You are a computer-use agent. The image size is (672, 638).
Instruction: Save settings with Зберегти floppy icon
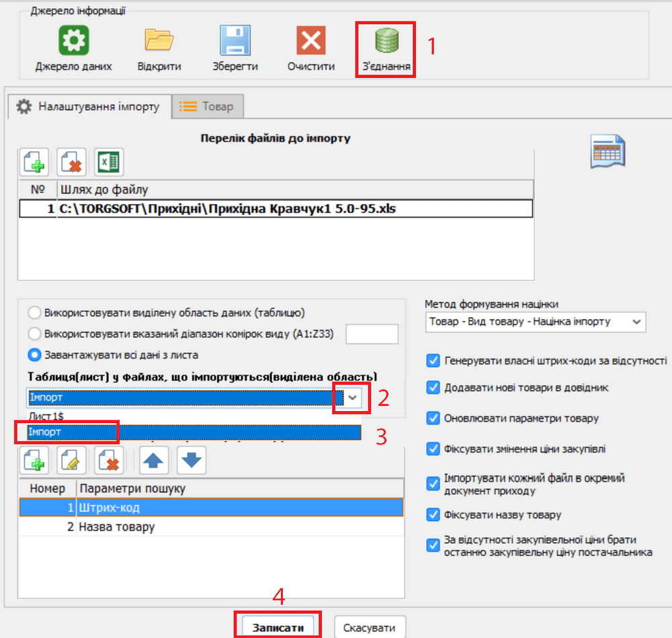(x=235, y=42)
